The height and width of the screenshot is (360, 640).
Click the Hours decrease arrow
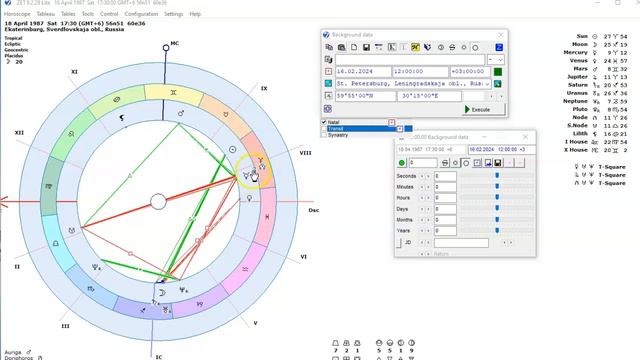(422, 198)
